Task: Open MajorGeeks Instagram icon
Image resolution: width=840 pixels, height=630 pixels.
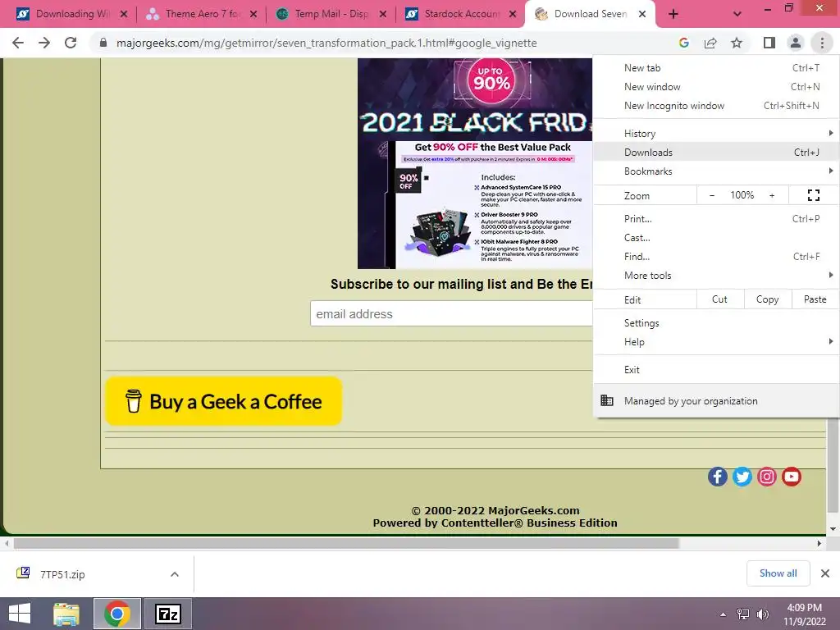Action: click(767, 477)
